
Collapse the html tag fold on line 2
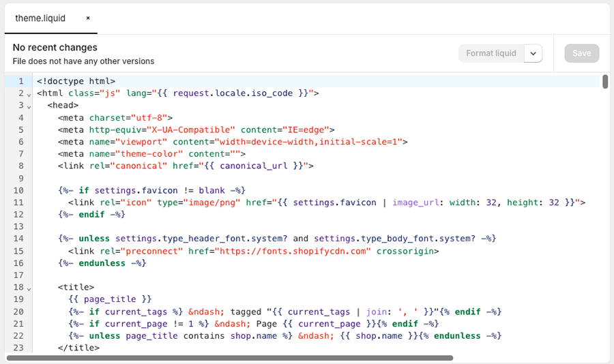[29, 95]
